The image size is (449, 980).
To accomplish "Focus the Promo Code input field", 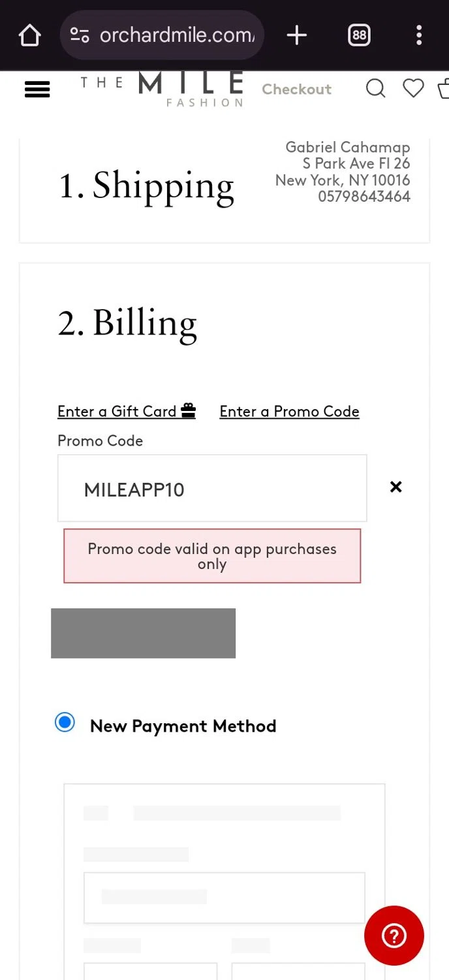I will point(212,489).
